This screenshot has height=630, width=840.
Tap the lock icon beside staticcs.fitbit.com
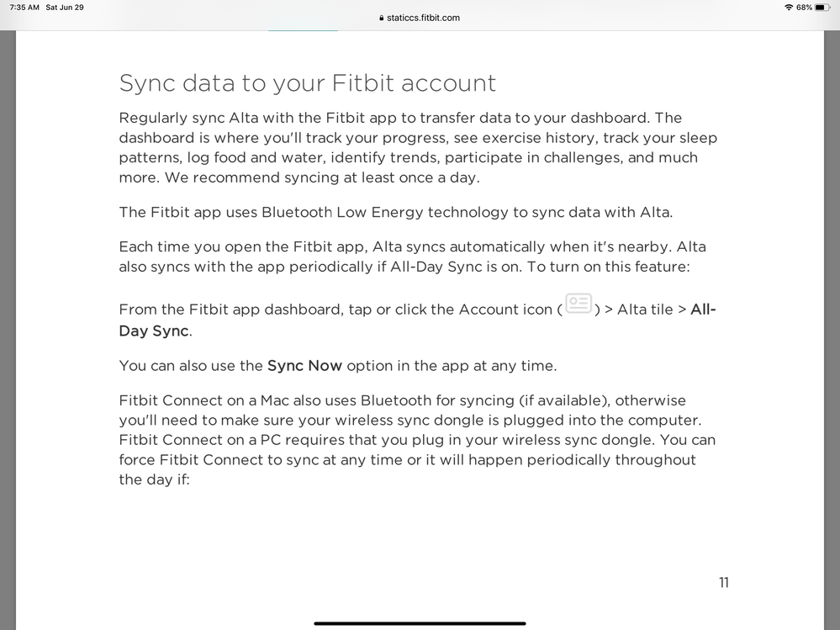tap(382, 18)
